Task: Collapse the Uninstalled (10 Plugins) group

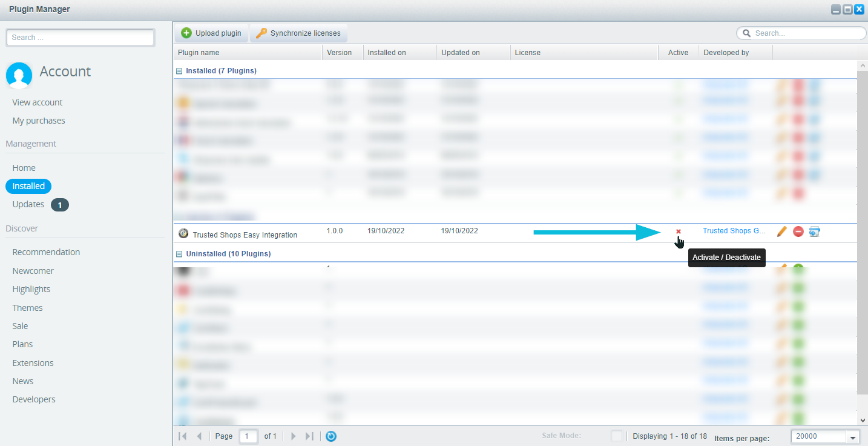Action: 179,254
